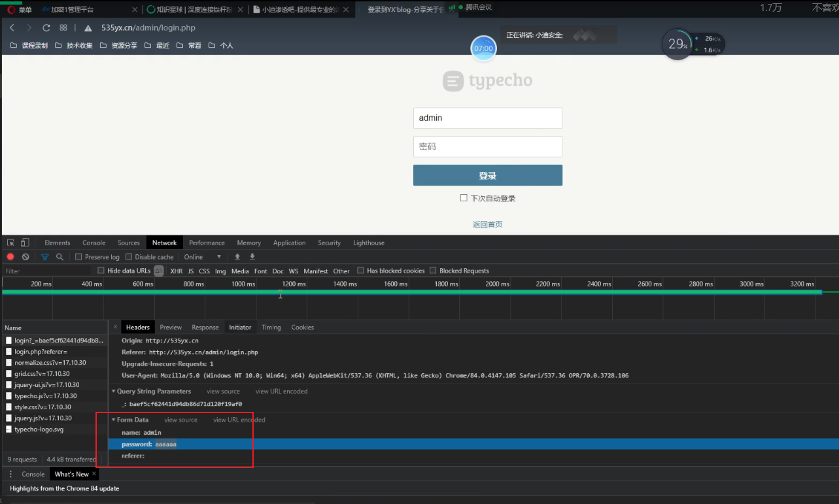Viewport: 839px width, 504px height.
Task: Open the speed dial grid icon
Action: coord(63,28)
